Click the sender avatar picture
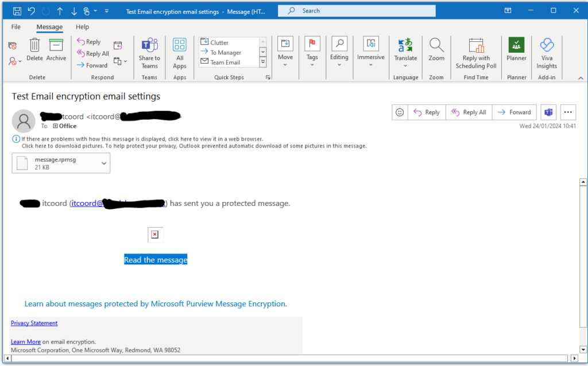The width and height of the screenshot is (588, 366). (24, 121)
